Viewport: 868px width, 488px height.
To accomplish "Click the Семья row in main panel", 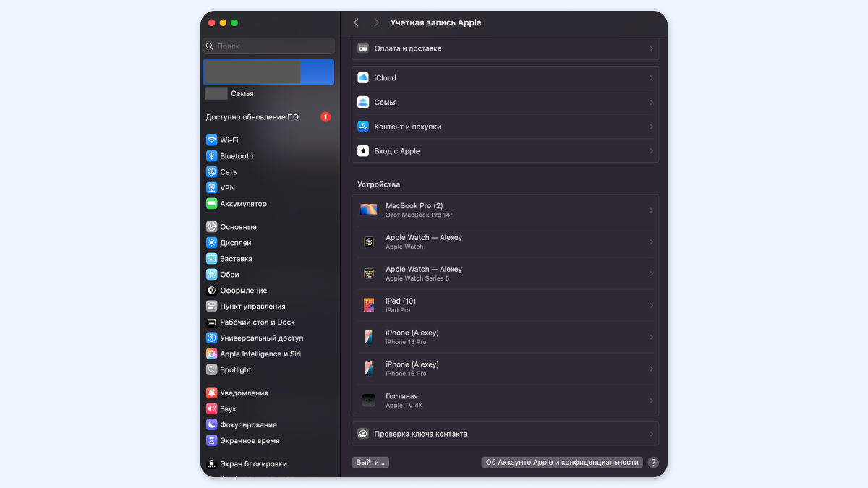I will tap(505, 103).
